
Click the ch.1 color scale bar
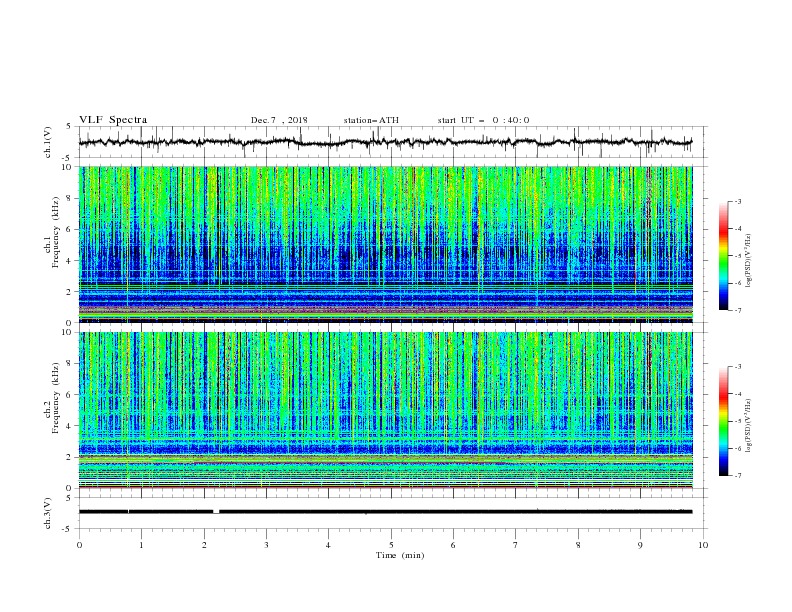(724, 256)
